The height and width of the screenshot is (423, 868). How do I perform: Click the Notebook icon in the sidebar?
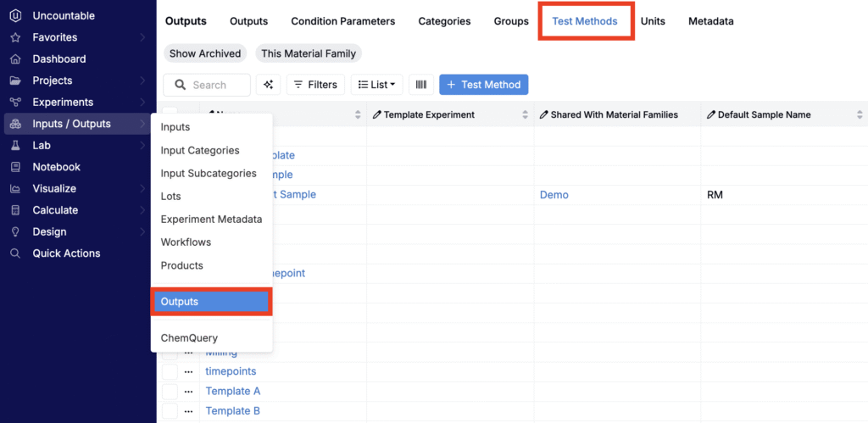tap(14, 167)
